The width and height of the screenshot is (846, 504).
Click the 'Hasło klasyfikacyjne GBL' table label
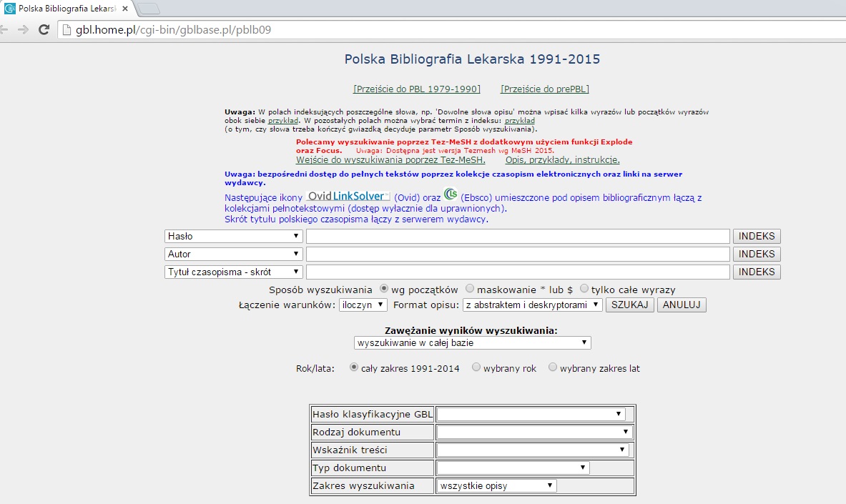(373, 415)
